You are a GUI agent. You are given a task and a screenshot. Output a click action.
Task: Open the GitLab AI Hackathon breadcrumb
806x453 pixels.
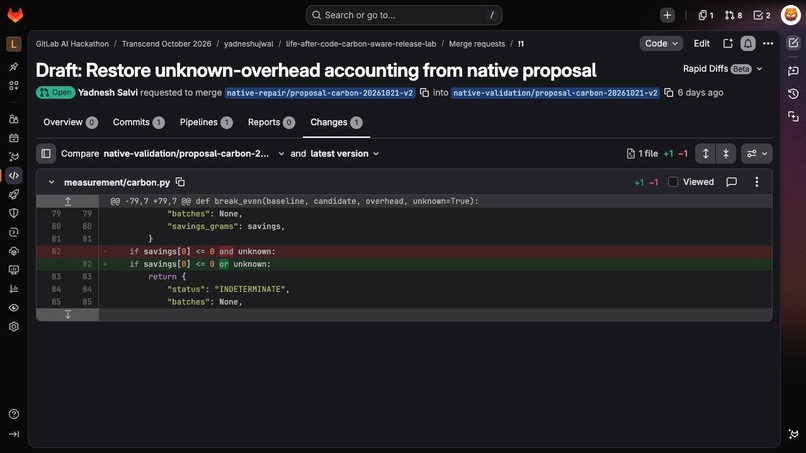point(72,44)
